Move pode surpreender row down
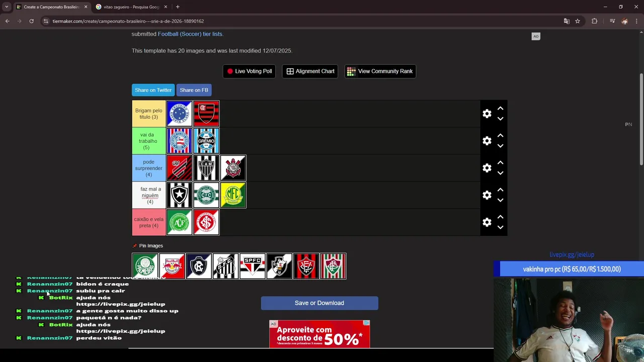This screenshot has width=644, height=362. tap(500, 173)
